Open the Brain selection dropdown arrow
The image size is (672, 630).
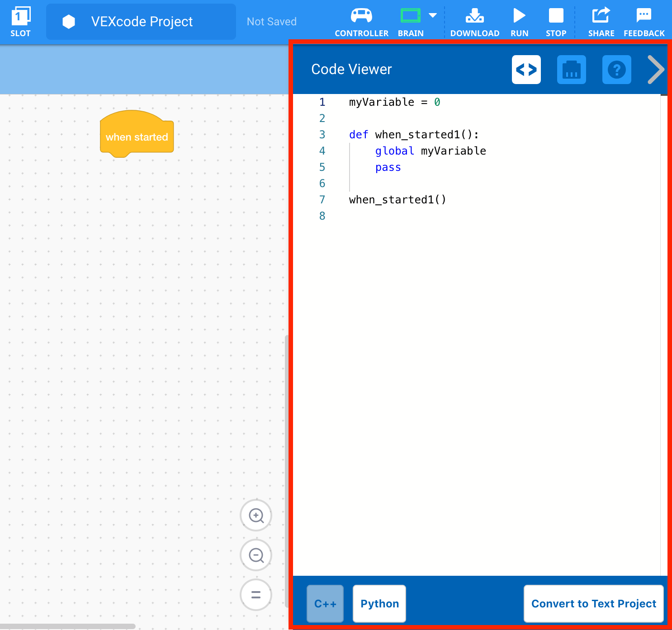(432, 15)
